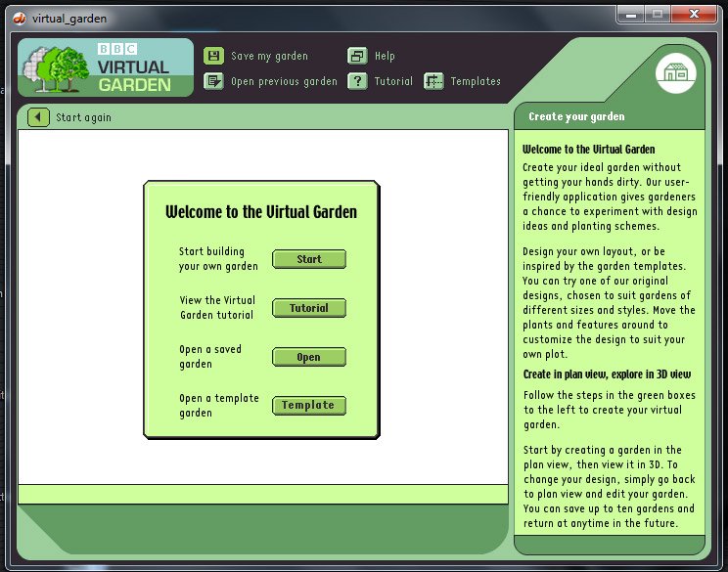
Task: Click sidebar 'Welcome to the Virtual Garden' heading
Action: [589, 150]
